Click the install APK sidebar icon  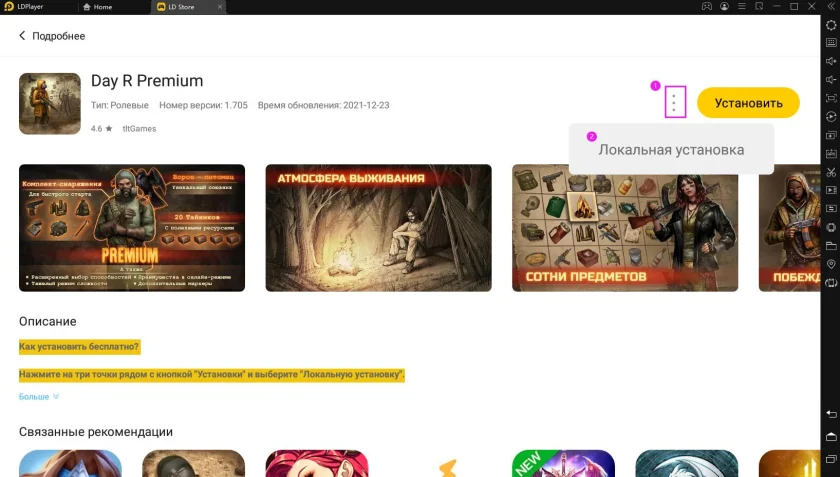click(x=831, y=154)
